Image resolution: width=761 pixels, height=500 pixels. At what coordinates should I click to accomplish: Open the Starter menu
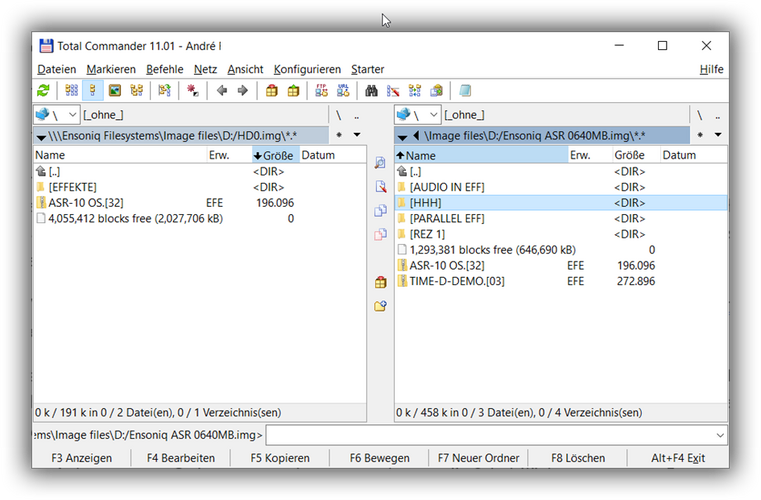pos(367,69)
